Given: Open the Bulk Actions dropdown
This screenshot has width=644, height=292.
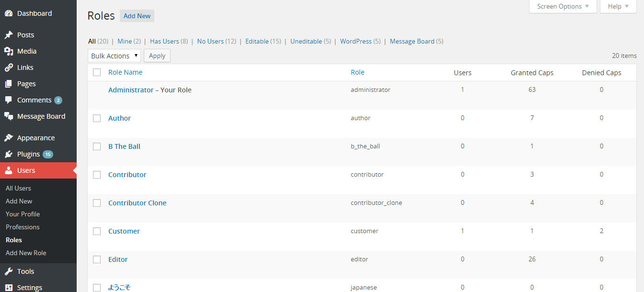Looking at the screenshot, I should click(114, 56).
